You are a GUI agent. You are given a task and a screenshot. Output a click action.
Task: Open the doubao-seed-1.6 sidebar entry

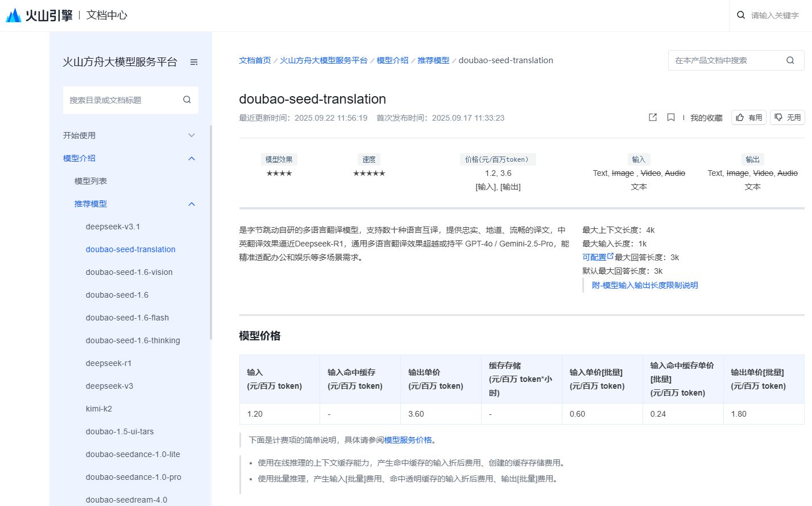[x=117, y=295]
